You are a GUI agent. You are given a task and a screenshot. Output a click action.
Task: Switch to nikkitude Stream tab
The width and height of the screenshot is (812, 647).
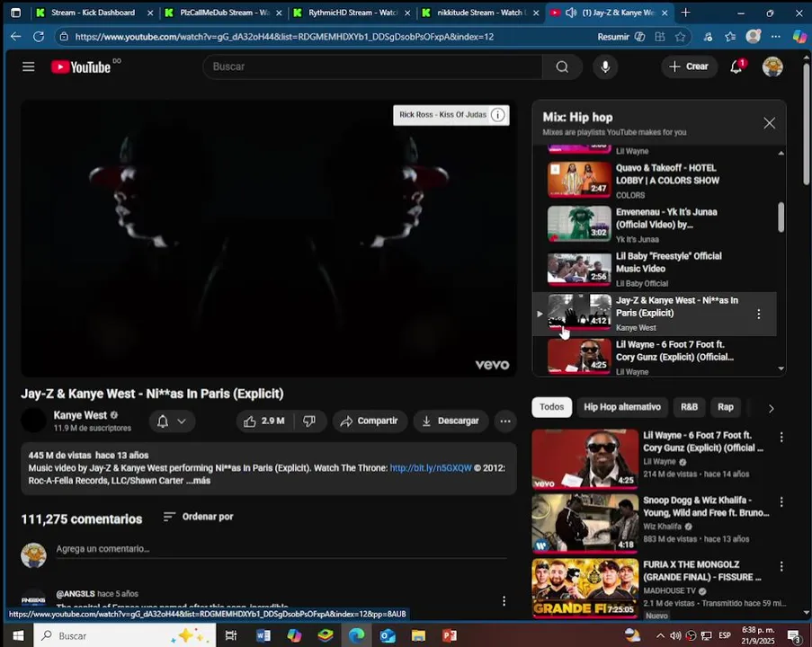[x=480, y=13]
